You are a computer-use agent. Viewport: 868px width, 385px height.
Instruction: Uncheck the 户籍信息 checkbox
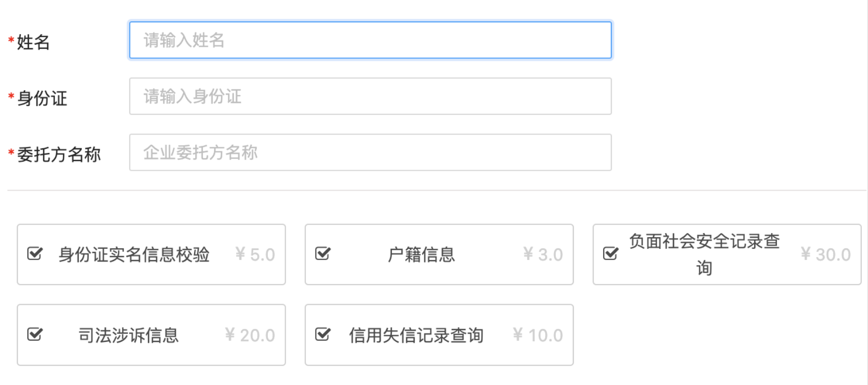click(x=323, y=253)
